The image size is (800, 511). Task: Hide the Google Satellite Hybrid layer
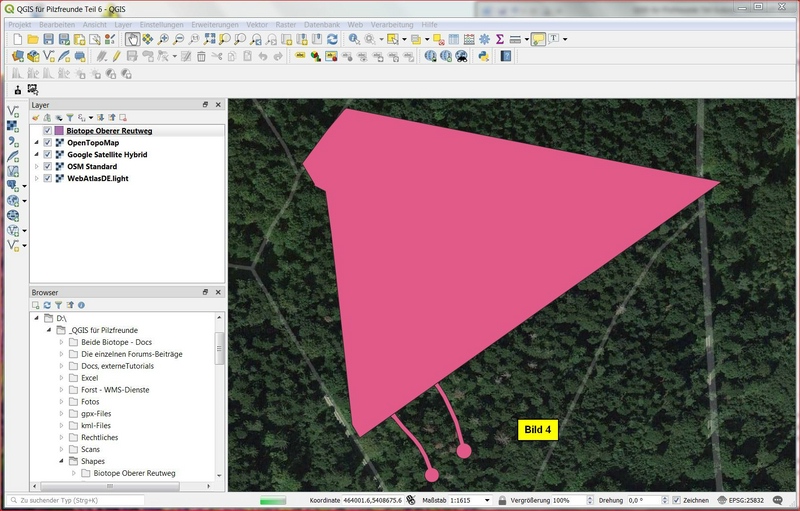click(x=47, y=155)
